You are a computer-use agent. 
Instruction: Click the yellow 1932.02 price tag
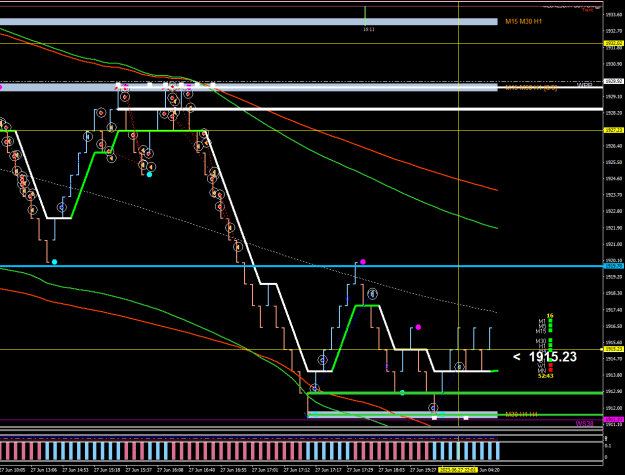tap(614, 43)
